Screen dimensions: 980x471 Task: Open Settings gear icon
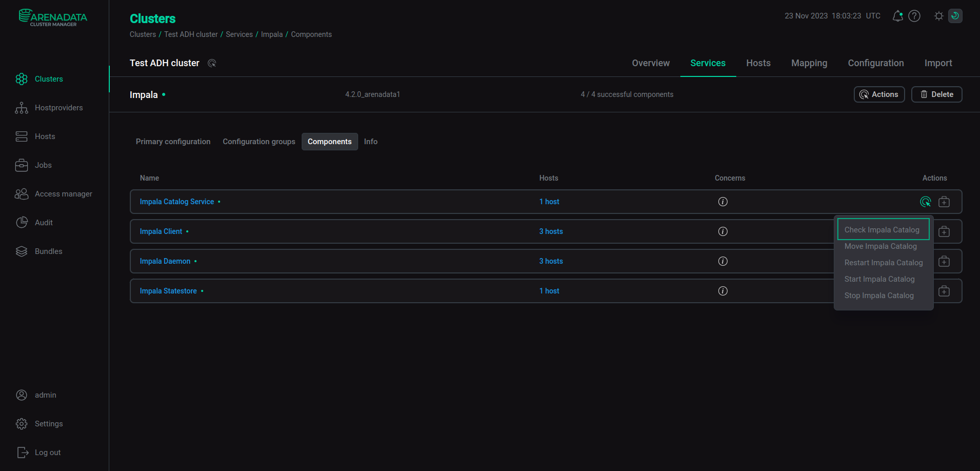(22, 424)
